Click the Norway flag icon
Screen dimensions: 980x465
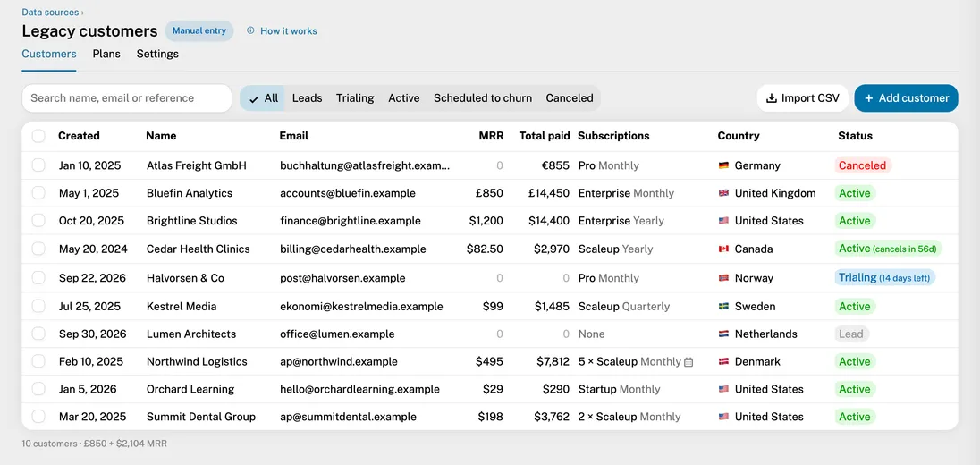(x=723, y=278)
